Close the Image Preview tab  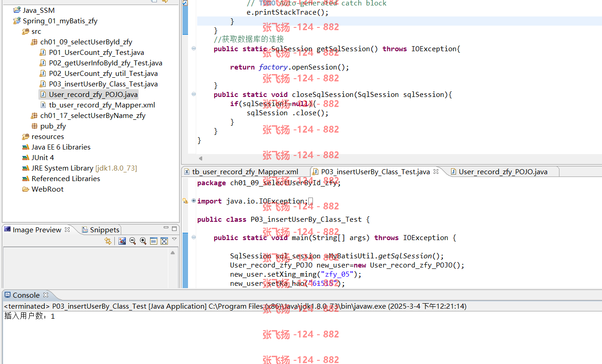67,230
